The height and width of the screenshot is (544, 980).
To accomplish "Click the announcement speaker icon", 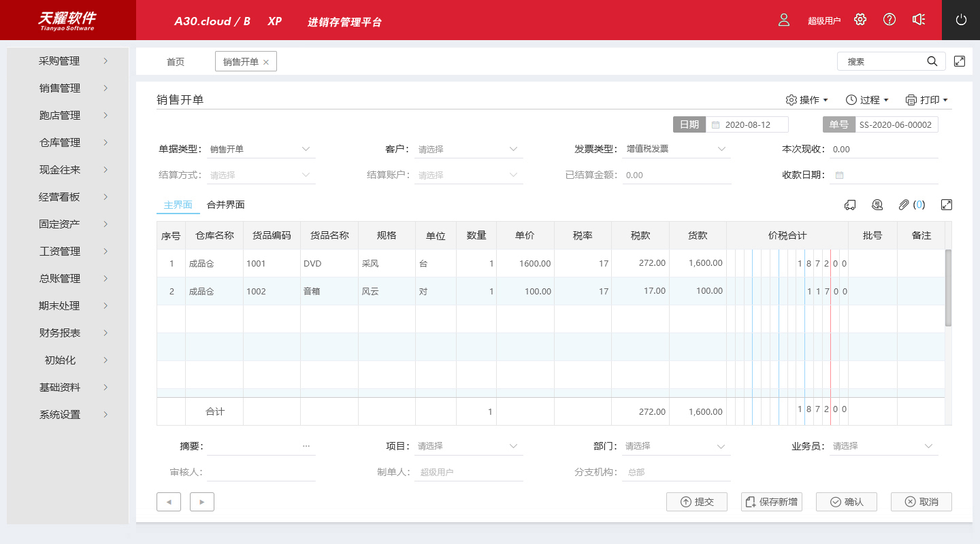I will (919, 20).
